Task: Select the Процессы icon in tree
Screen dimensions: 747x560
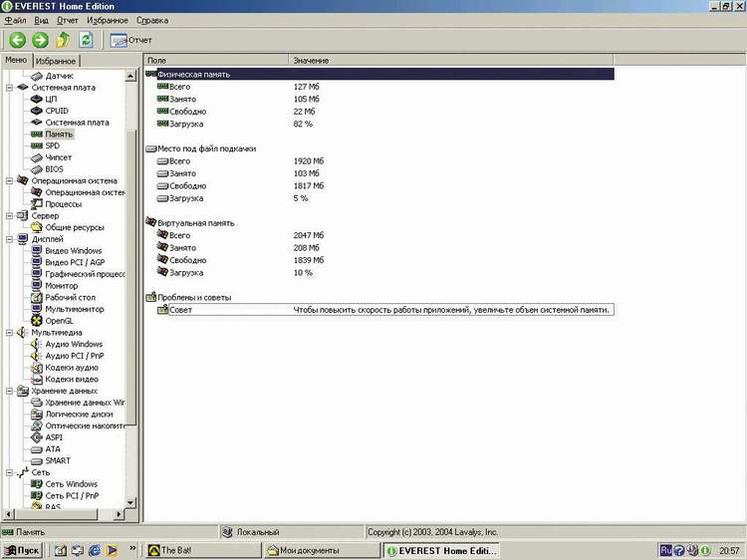Action: tap(37, 204)
